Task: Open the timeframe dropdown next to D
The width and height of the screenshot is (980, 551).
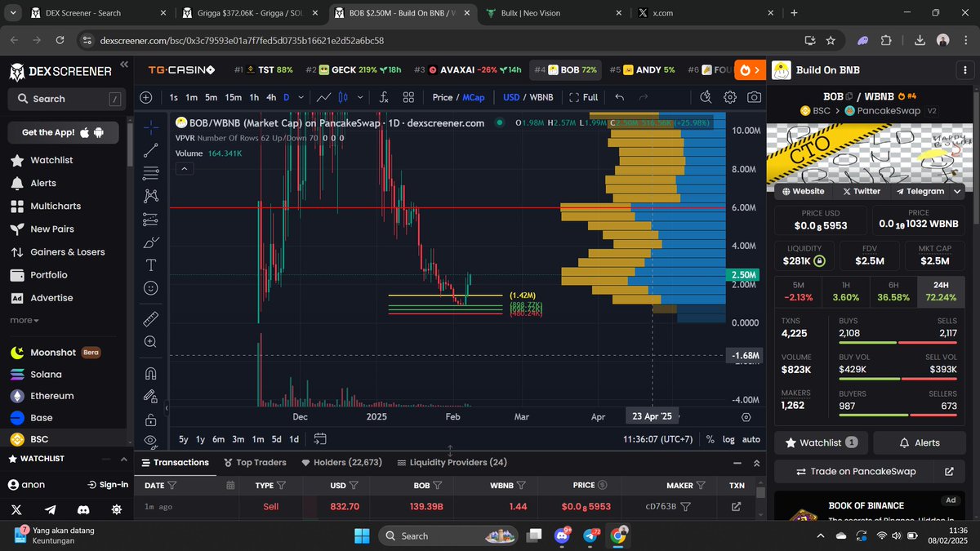Action: (x=301, y=97)
